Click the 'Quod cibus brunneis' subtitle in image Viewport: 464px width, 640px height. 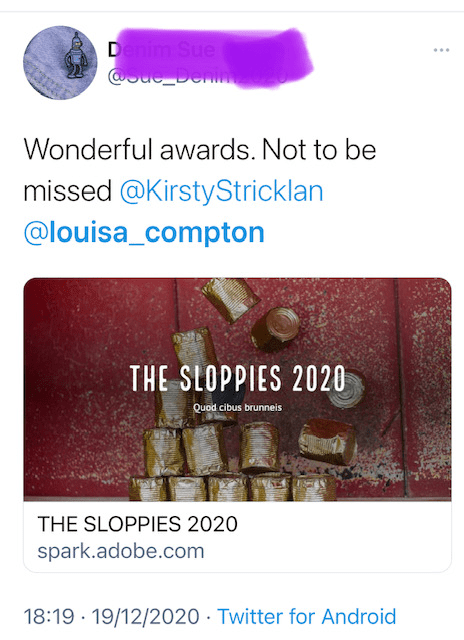point(238,407)
